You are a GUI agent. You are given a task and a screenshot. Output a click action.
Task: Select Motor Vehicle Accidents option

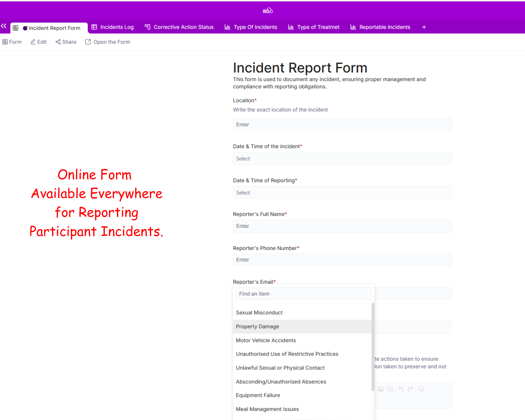[x=266, y=340]
